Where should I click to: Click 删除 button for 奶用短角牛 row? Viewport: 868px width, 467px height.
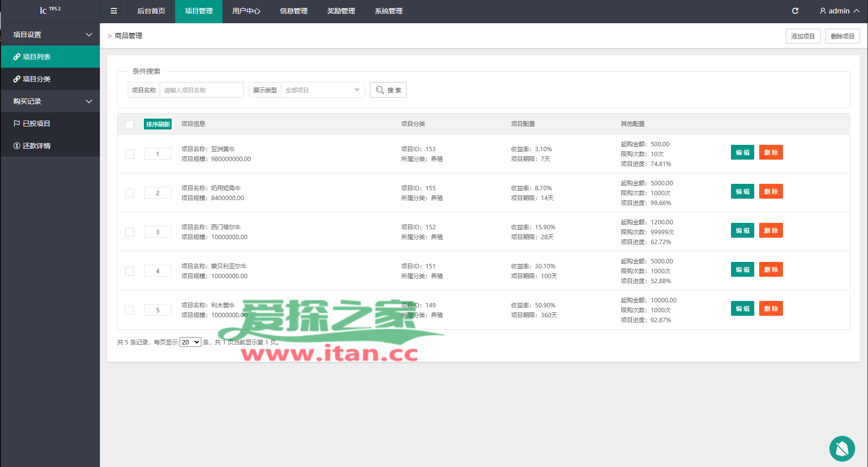(x=771, y=192)
